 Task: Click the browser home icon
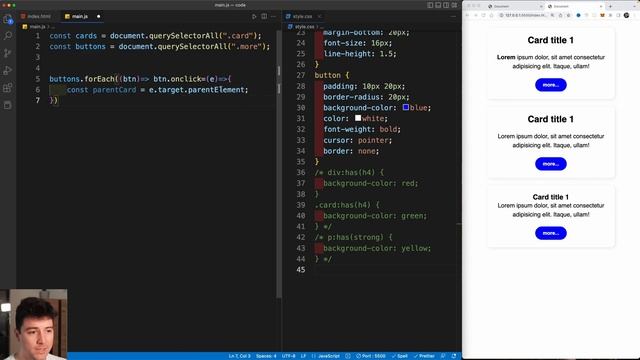[491, 15]
